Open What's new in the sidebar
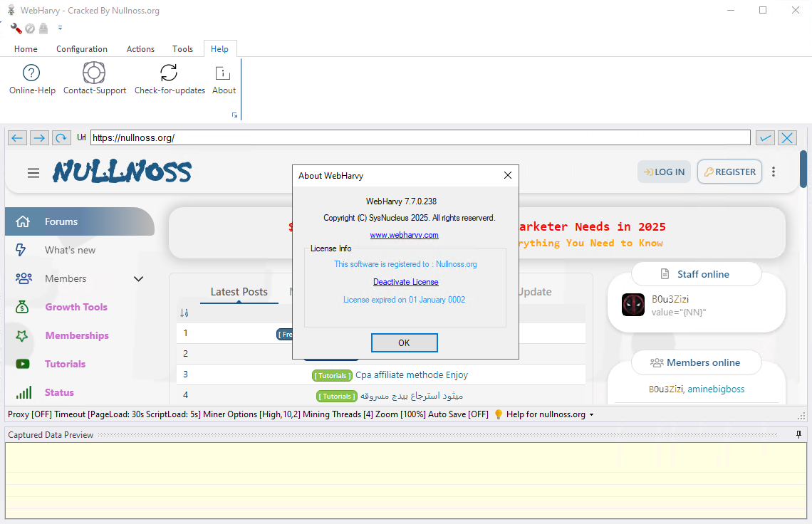This screenshot has width=812, height=524. (70, 250)
